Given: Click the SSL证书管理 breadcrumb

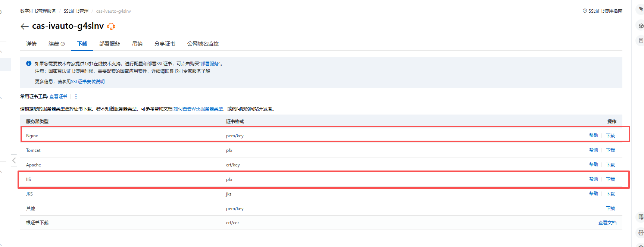Looking at the screenshot, I should click(76, 11).
